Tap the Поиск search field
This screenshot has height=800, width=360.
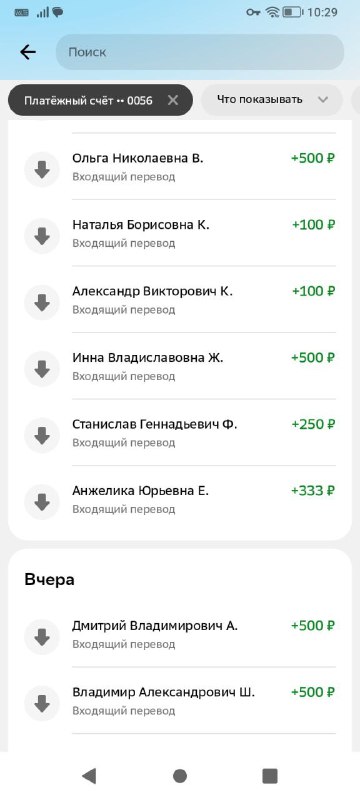click(200, 52)
